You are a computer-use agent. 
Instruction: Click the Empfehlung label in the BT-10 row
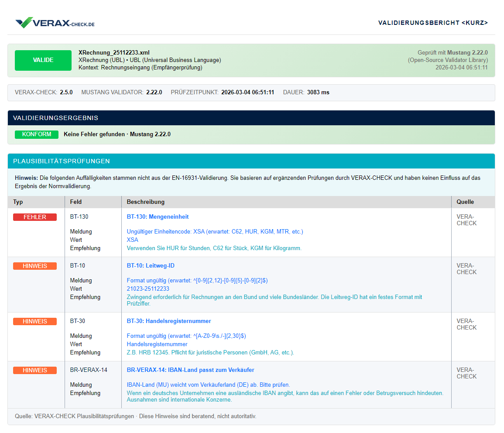click(x=85, y=297)
